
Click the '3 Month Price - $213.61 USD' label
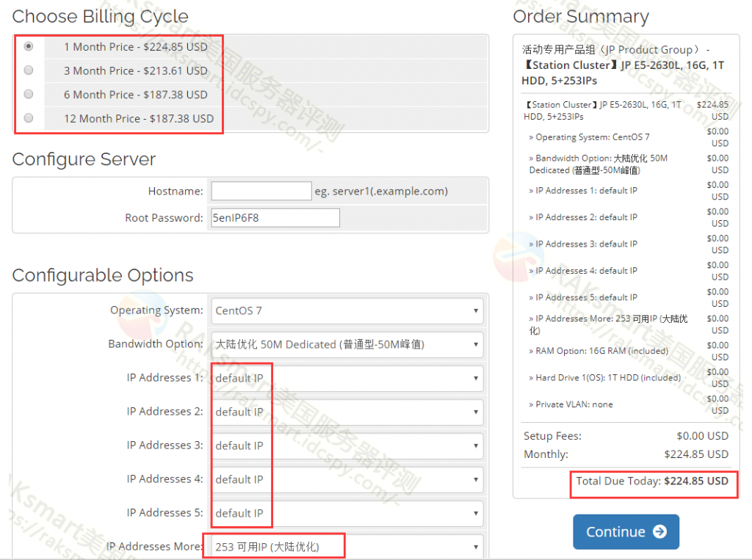click(136, 70)
